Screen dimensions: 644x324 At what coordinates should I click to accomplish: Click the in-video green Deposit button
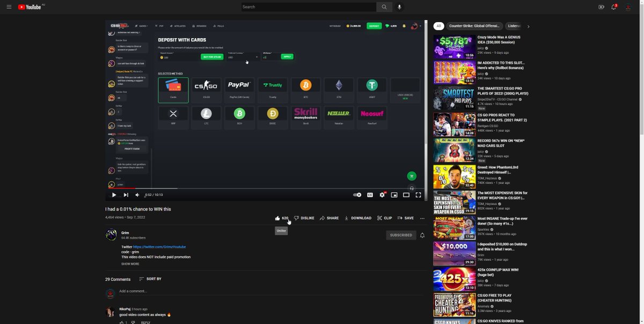coord(374,26)
